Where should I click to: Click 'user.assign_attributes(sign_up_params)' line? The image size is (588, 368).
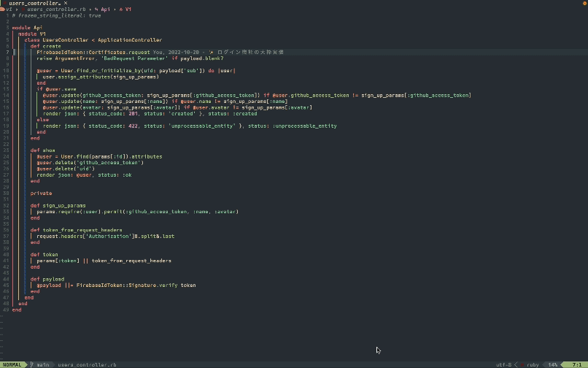(x=101, y=77)
